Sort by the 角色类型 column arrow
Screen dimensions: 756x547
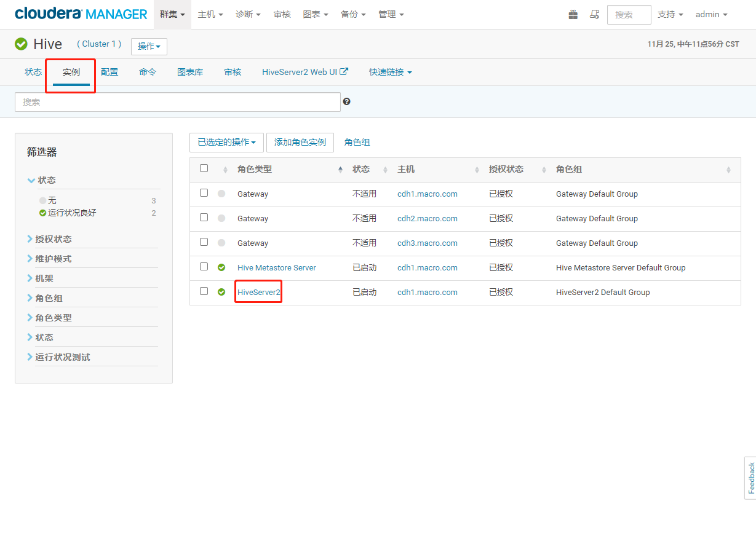coord(341,169)
